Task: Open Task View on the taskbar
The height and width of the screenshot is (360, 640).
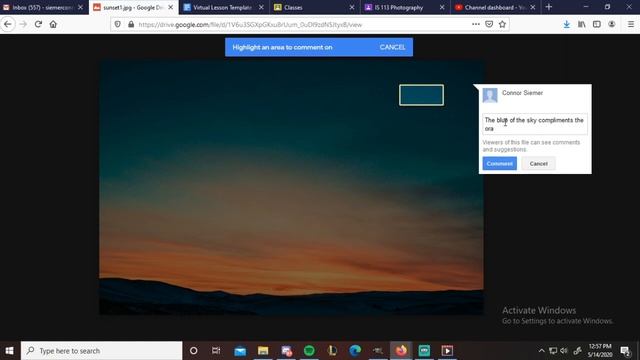Action: [x=216, y=351]
